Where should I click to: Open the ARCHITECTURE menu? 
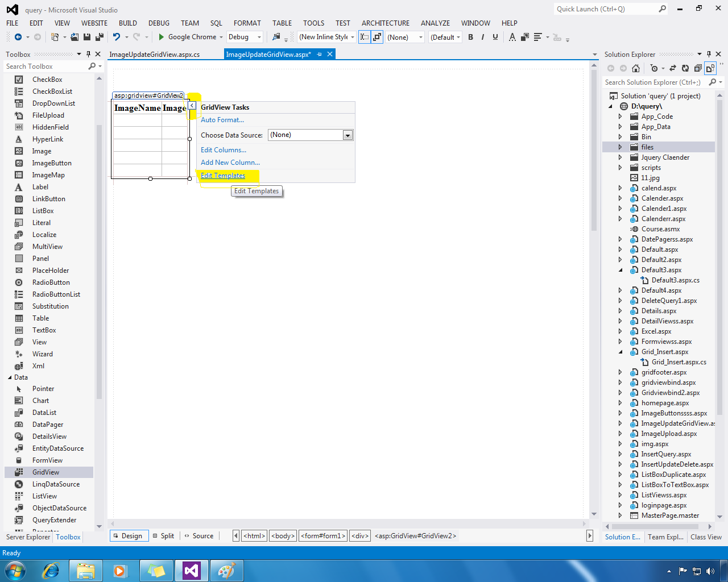[385, 23]
